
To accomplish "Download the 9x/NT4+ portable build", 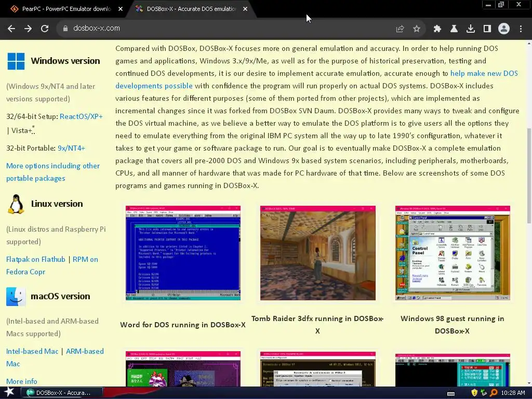I will [x=71, y=148].
